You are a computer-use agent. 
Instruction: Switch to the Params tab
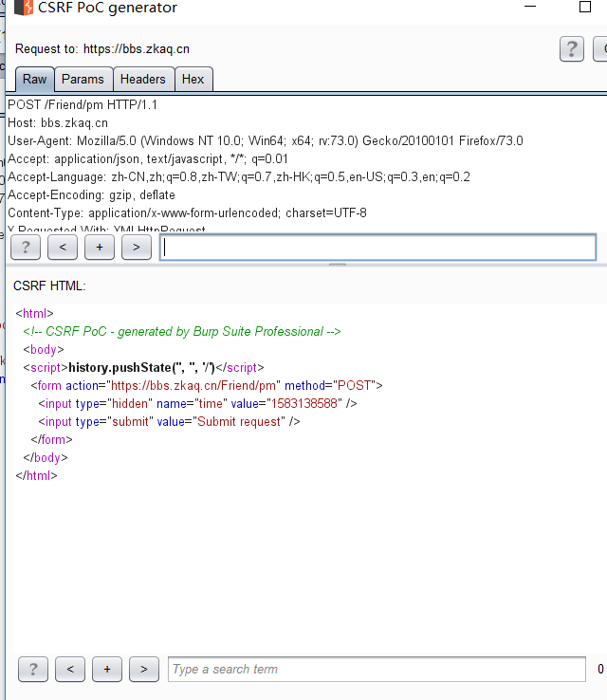(83, 79)
